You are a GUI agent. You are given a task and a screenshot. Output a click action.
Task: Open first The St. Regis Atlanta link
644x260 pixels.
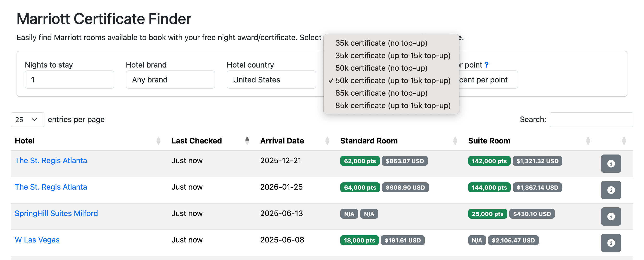pos(51,161)
